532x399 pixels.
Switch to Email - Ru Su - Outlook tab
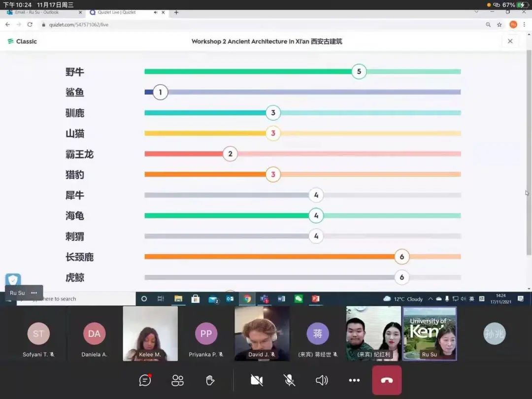point(37,12)
